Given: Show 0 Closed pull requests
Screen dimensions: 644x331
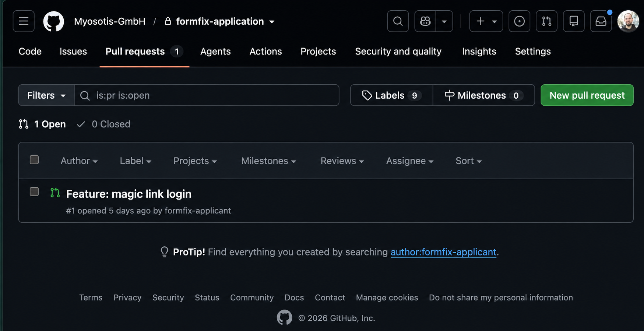Looking at the screenshot, I should tap(103, 124).
